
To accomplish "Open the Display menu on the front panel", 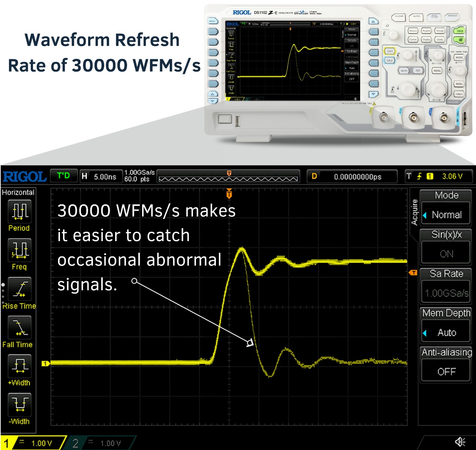I will 427,39.
